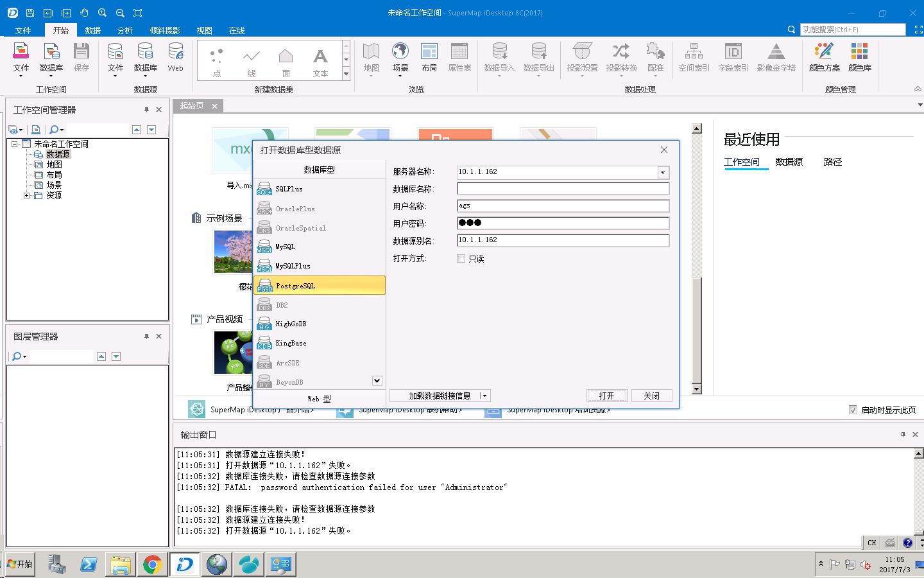Click the 保存 workspace icon

point(81,57)
